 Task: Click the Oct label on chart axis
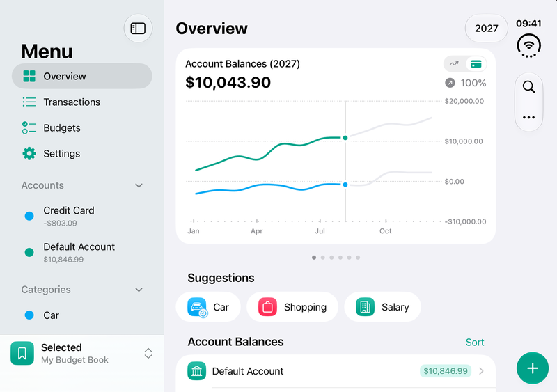[386, 231]
